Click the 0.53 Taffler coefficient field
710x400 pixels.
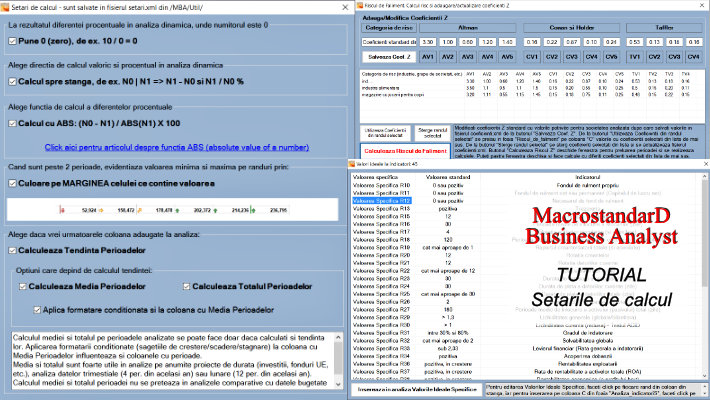[x=634, y=42]
